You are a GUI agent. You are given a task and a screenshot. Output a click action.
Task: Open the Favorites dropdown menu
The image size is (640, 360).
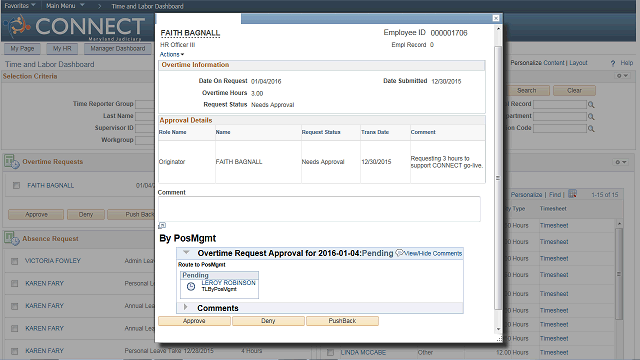pos(20,6)
